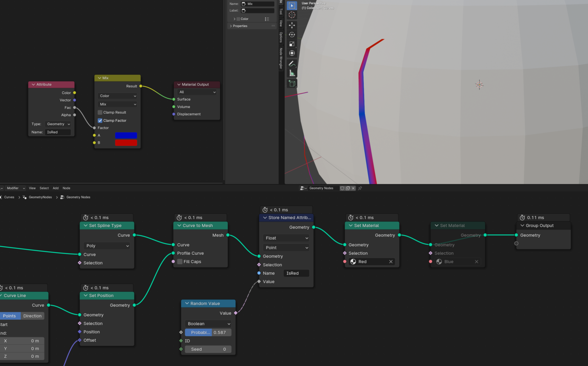
Task: Clear the Red material with X button
Action: pyautogui.click(x=391, y=262)
